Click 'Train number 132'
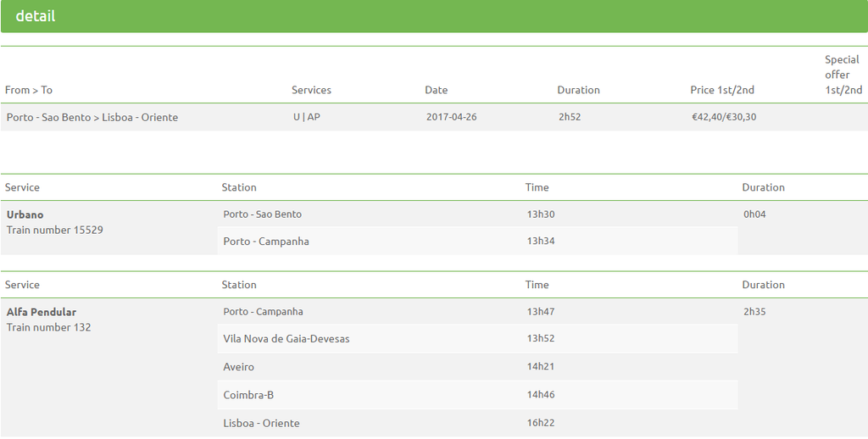 pyautogui.click(x=48, y=327)
